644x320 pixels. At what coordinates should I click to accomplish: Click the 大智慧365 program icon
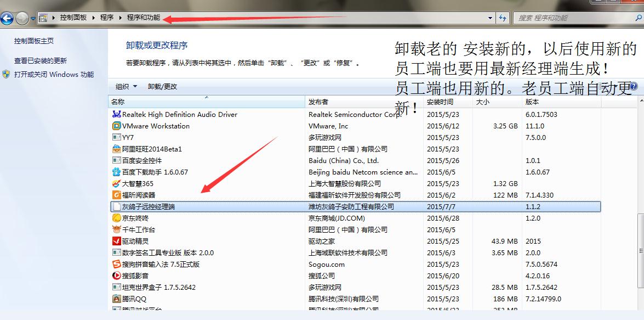pos(117,183)
